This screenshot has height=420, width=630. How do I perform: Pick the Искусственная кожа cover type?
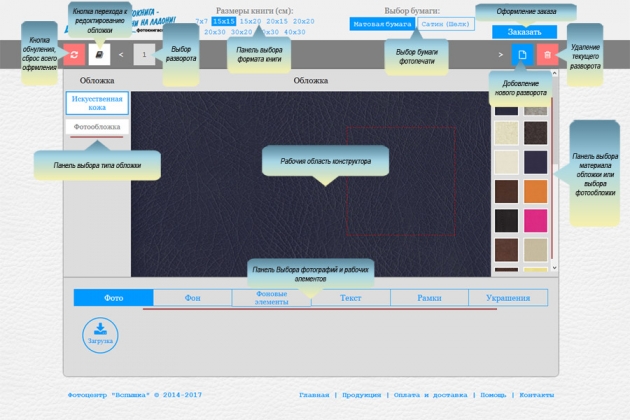point(97,103)
